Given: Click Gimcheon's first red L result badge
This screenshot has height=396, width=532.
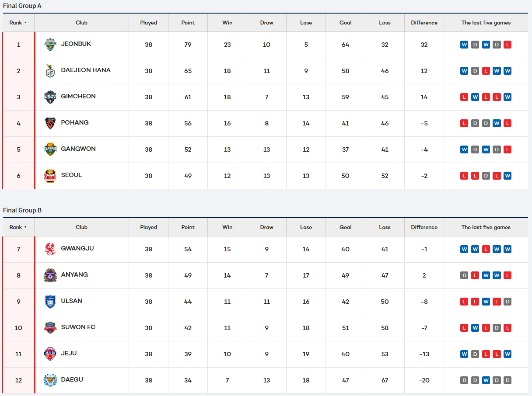Looking at the screenshot, I should click(x=464, y=97).
